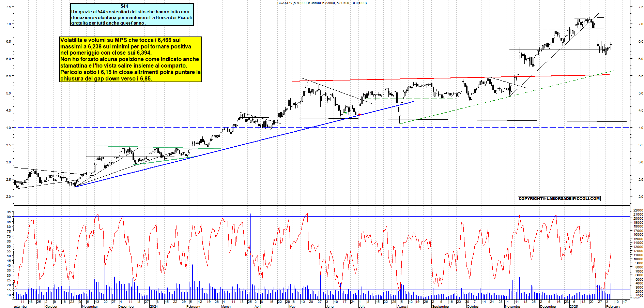Click the 7.0 label on the right price axis

641,24
